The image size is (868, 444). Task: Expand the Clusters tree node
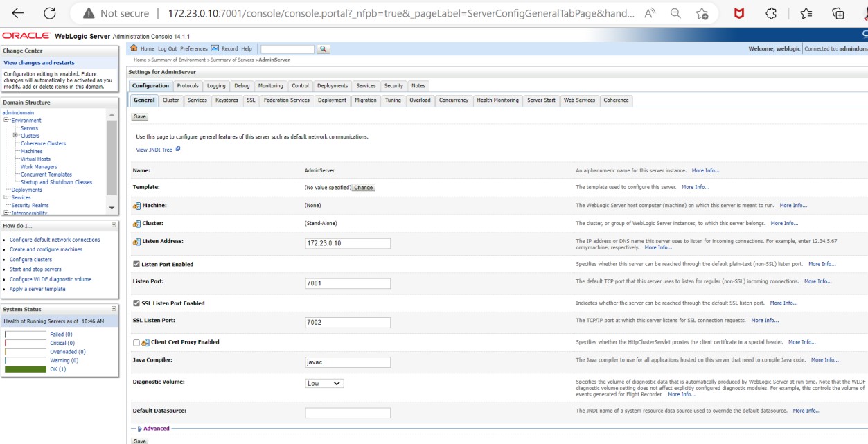pyautogui.click(x=15, y=136)
